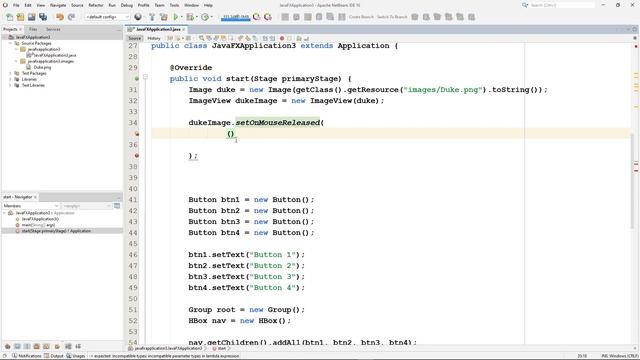Click the green Run Project icon
Screen dimensions: 640x360
[x=176, y=17]
